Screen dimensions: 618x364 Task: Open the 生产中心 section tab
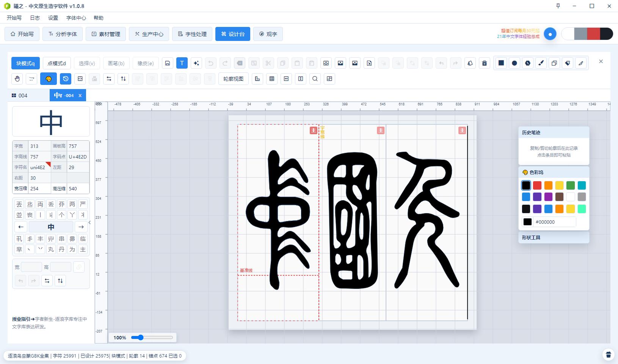pos(149,34)
